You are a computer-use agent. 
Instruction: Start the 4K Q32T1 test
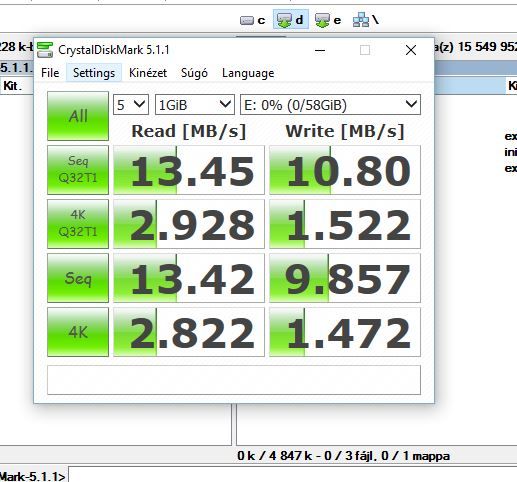(x=78, y=224)
